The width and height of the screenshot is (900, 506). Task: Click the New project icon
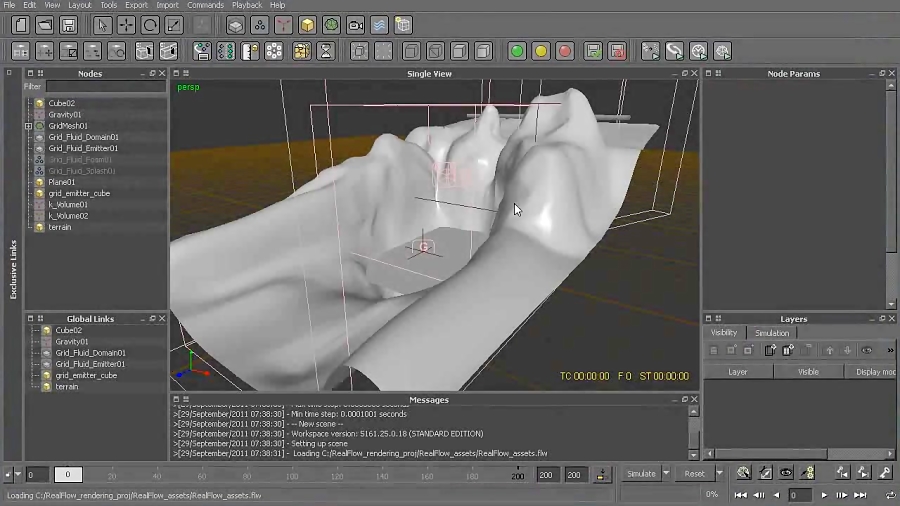click(x=20, y=25)
